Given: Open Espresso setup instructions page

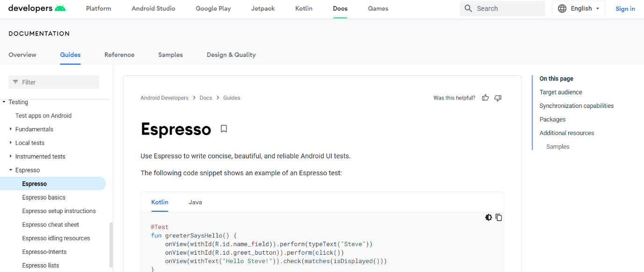Looking at the screenshot, I should tap(59, 211).
